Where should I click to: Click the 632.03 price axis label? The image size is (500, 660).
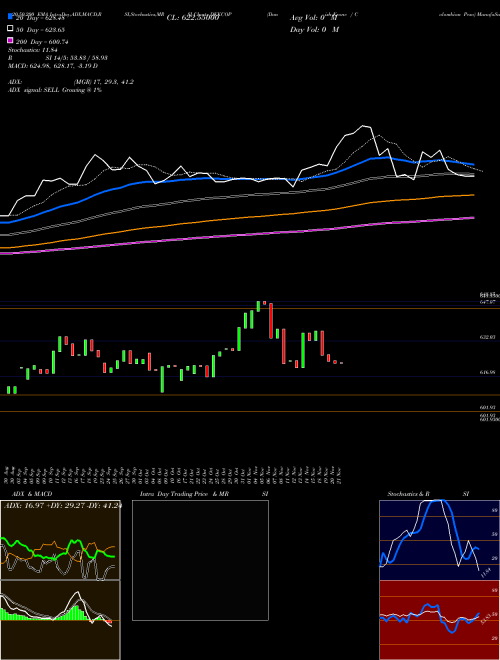click(487, 337)
